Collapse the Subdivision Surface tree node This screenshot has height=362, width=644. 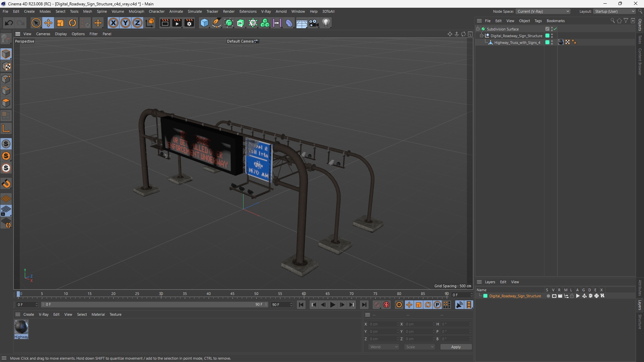(x=478, y=29)
